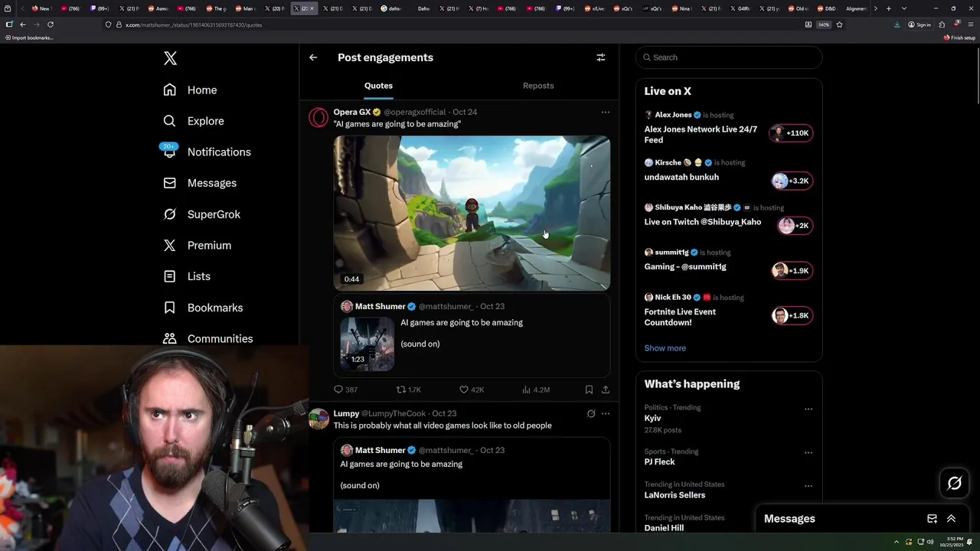Click Sign in on browser toolbar
Screen dimensions: 980x551
point(920,24)
